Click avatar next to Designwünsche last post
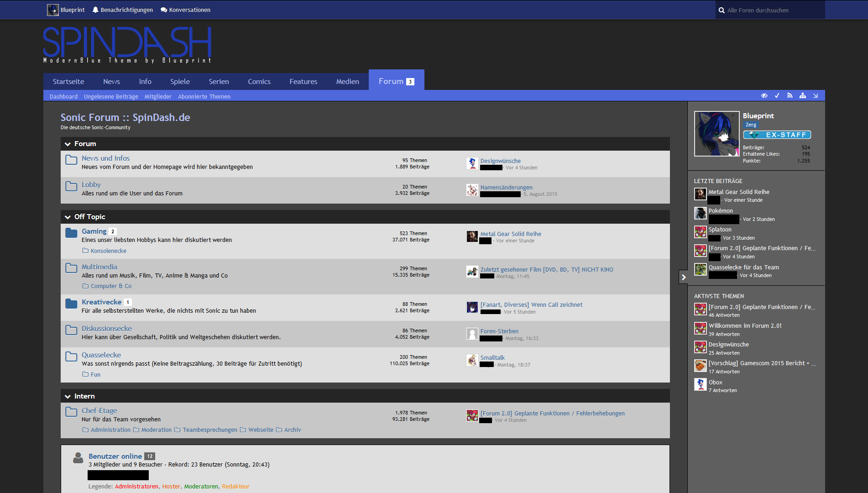Image resolution: width=868 pixels, height=493 pixels. tap(472, 163)
